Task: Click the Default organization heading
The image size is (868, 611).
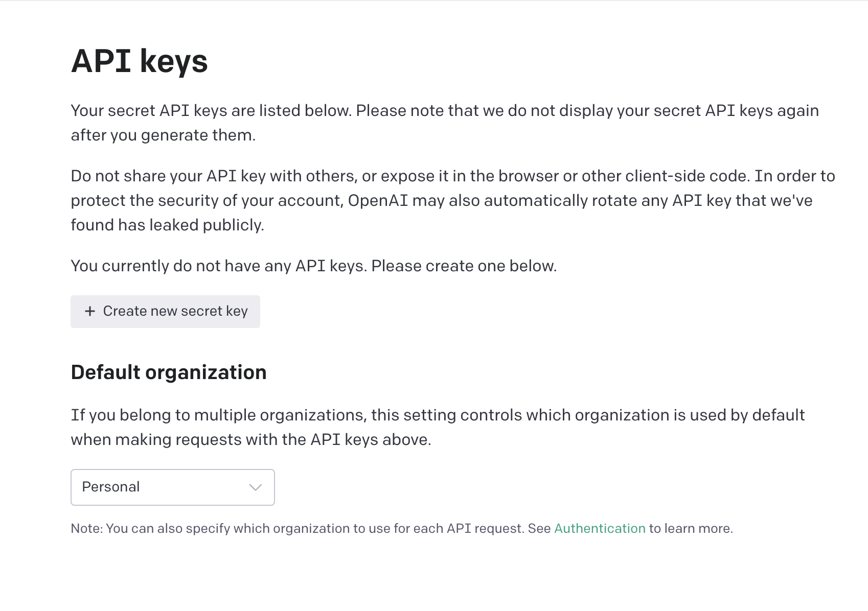Action: pos(169,372)
